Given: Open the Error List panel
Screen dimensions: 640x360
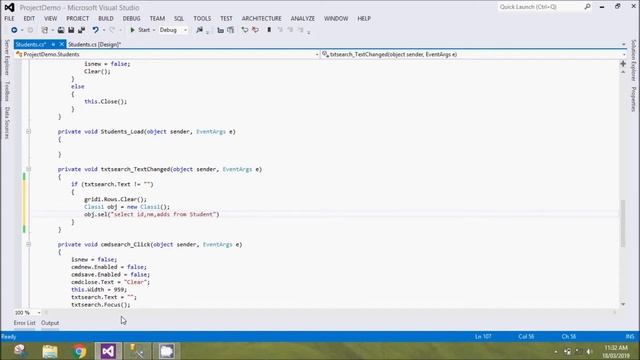Looking at the screenshot, I should click(24, 323).
